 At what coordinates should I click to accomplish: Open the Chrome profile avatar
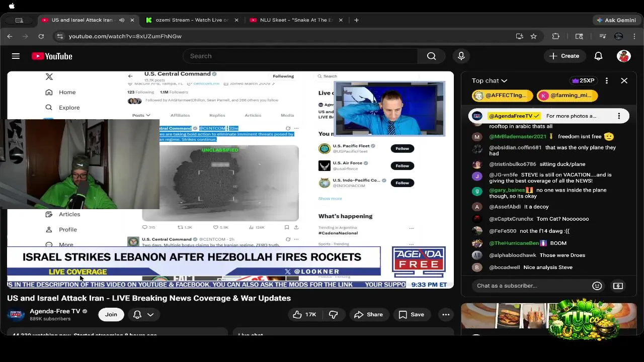(619, 36)
